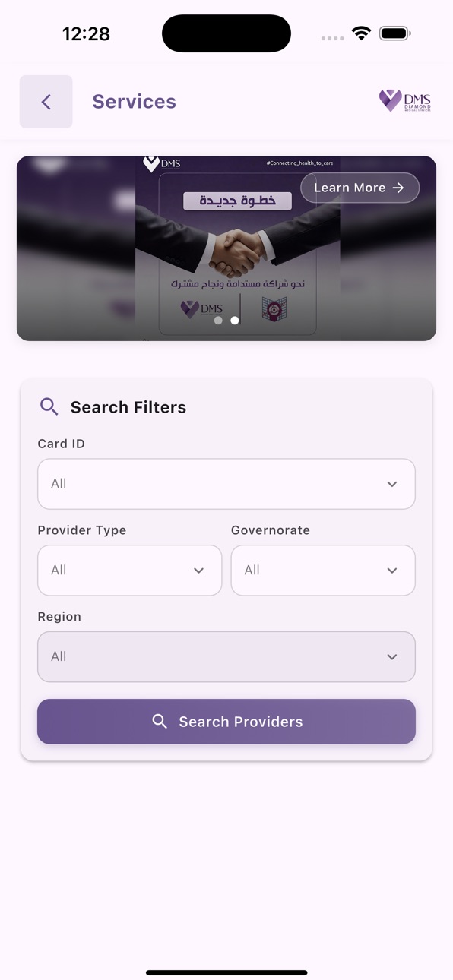The width and height of the screenshot is (453, 980).
Task: Tap the Services page title
Action: (x=135, y=102)
